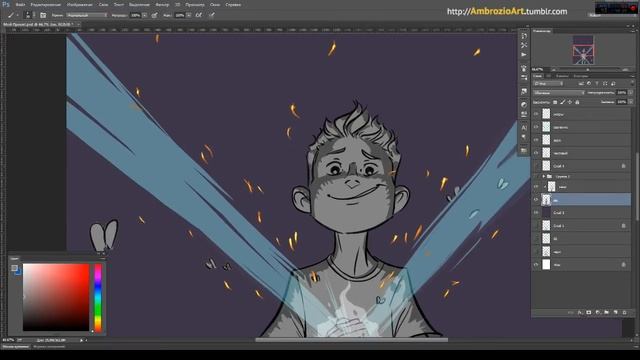
Task: Click Navigator zoom out icon
Action: point(553,69)
